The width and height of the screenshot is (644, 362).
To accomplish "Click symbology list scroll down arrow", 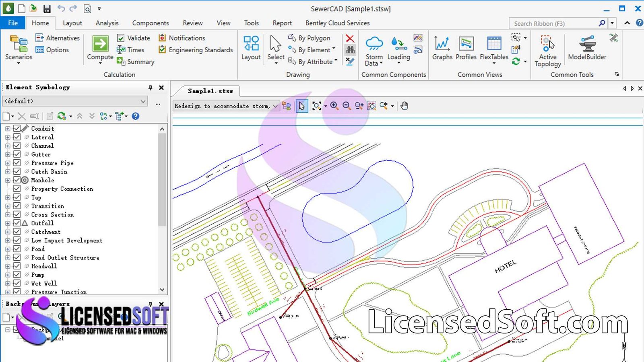I will [162, 290].
